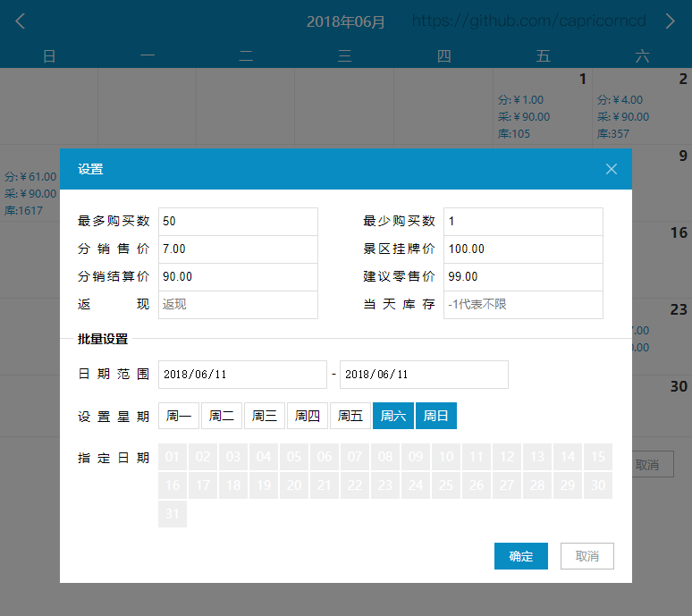Deselect 周日 weekday button
The height and width of the screenshot is (616, 692).
pyautogui.click(x=436, y=416)
